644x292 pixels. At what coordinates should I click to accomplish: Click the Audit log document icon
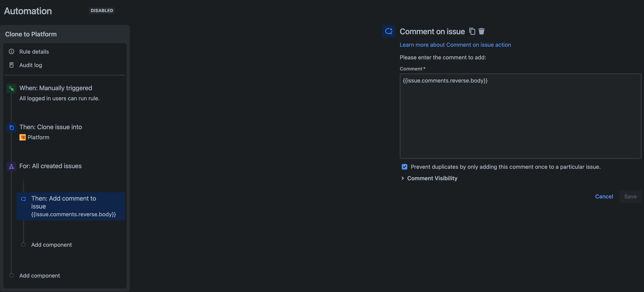tap(12, 65)
